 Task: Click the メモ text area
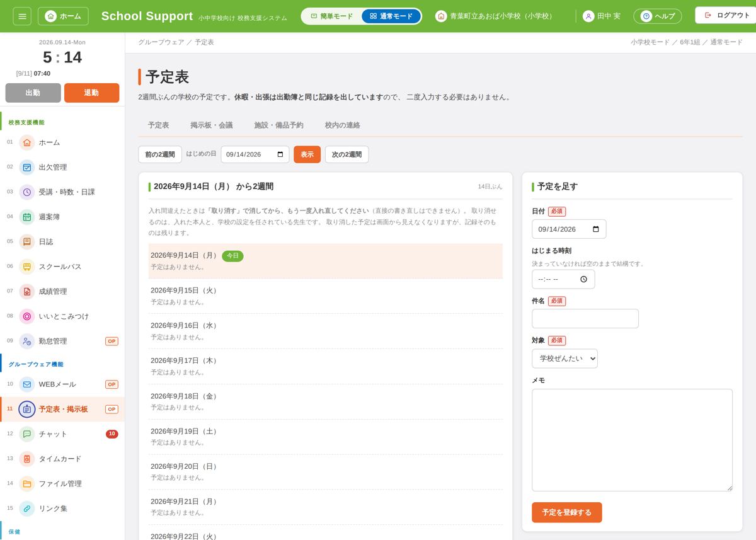coord(632,440)
